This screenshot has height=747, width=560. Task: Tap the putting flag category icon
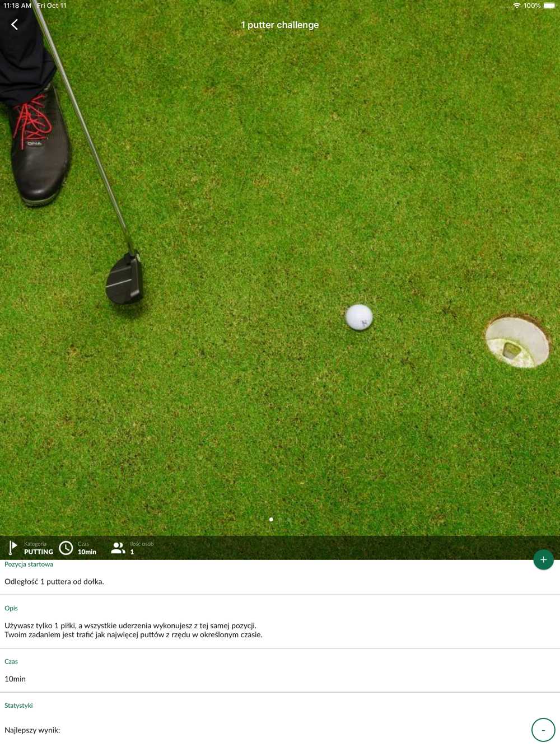pyautogui.click(x=12, y=548)
